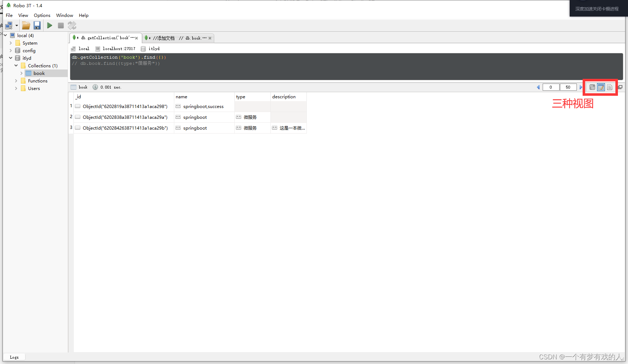628x364 pixels.
Task: Click the skip value field showing 0
Action: click(551, 87)
